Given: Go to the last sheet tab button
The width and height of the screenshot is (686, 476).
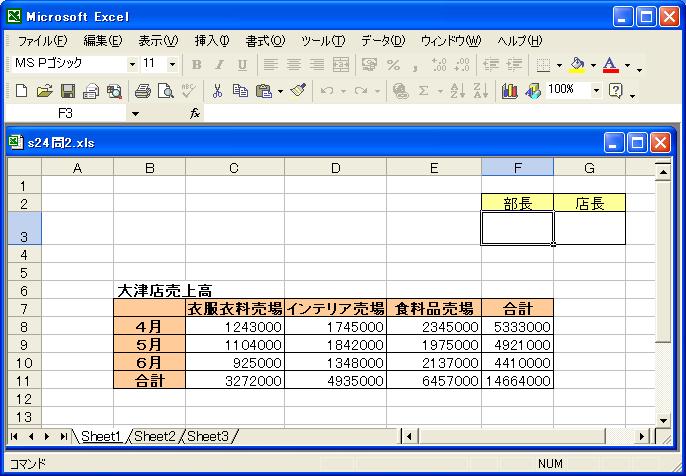Looking at the screenshot, I should pos(63,436).
